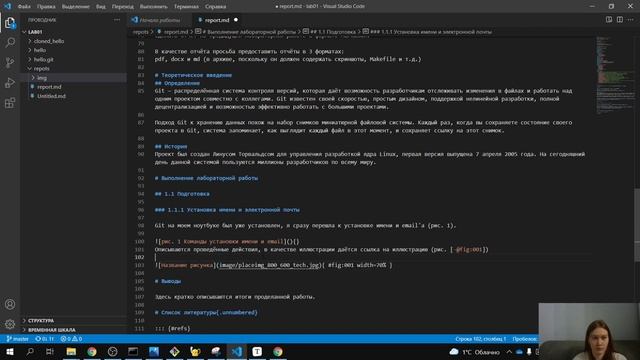Viewport: 640px width, 360px height.
Task: Open the first Chrome icon on the taskbar
Action: pos(92,351)
